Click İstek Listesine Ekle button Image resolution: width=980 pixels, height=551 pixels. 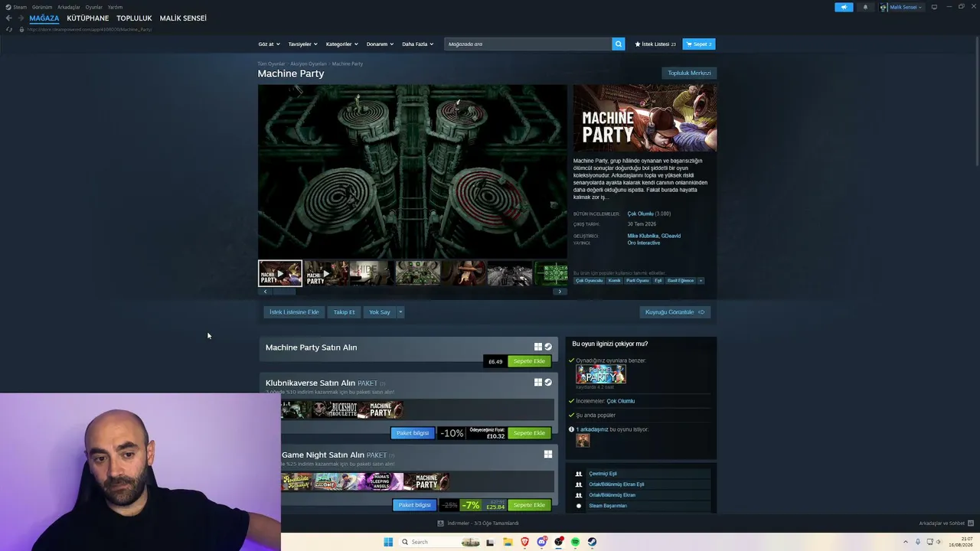(x=294, y=312)
